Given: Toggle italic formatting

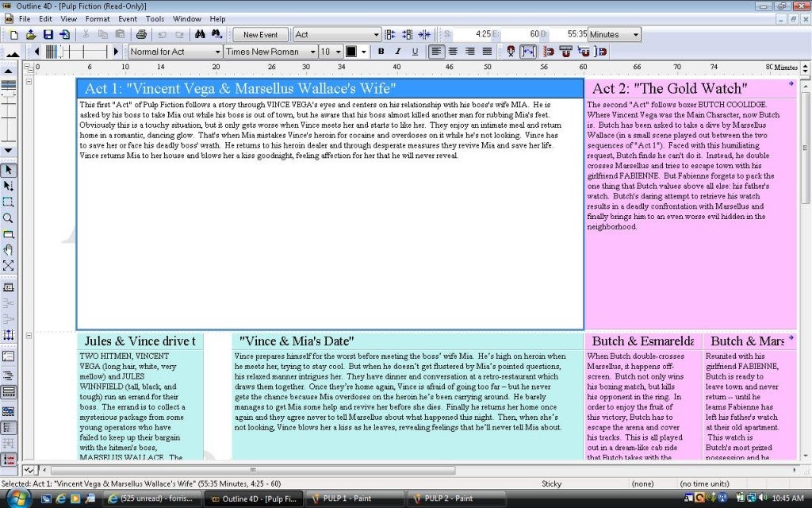Looking at the screenshot, I should [398, 52].
